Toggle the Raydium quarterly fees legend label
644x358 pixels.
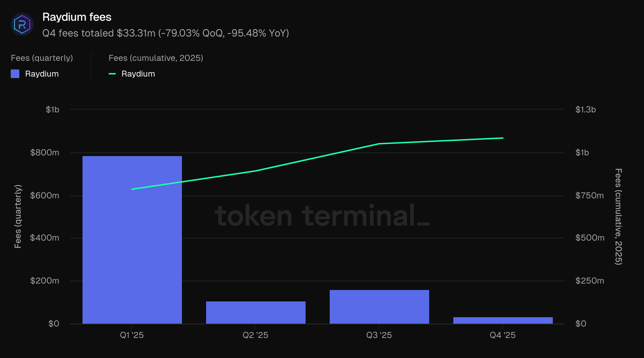(x=42, y=74)
